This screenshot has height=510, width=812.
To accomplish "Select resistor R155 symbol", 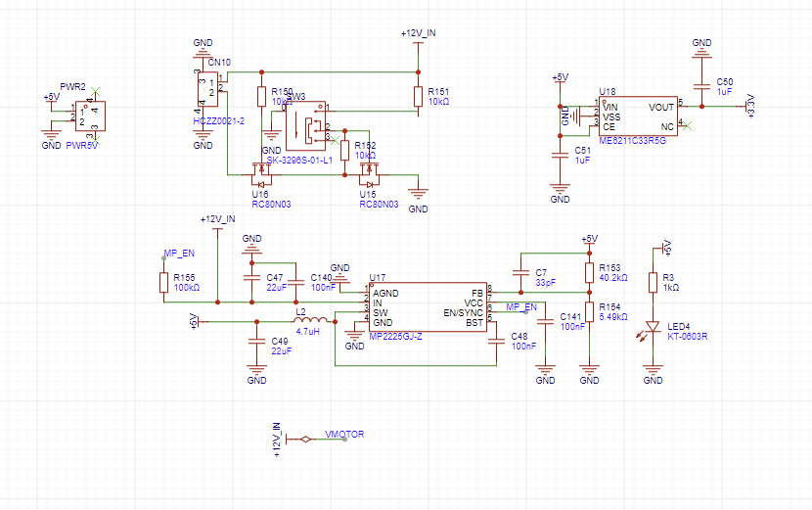I will tap(164, 283).
